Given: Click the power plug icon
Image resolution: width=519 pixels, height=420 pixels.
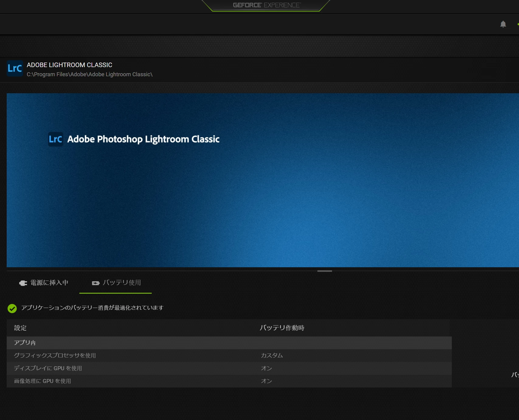Looking at the screenshot, I should pos(23,283).
